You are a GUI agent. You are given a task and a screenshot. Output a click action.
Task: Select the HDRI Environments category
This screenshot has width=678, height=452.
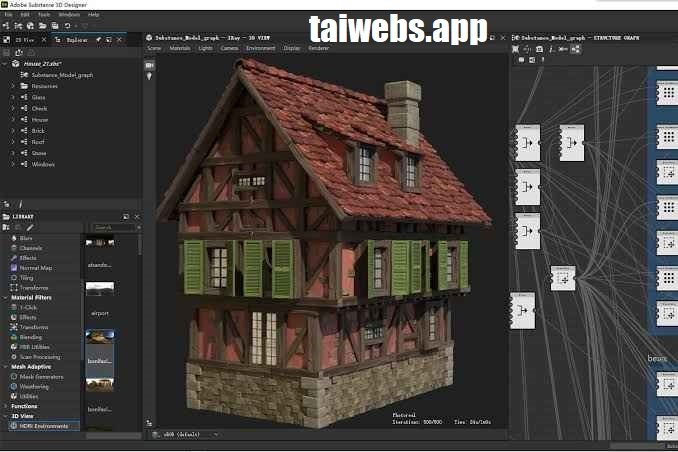pos(44,426)
